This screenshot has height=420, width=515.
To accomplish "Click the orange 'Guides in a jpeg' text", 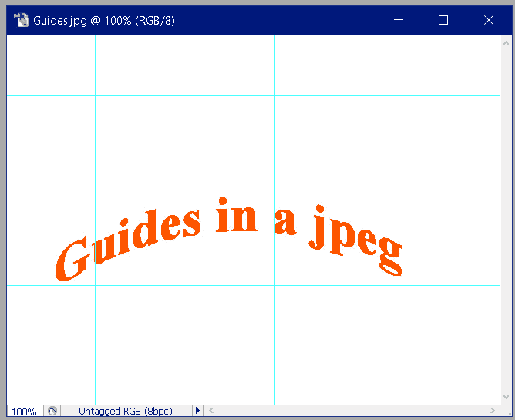I will tap(229, 239).
